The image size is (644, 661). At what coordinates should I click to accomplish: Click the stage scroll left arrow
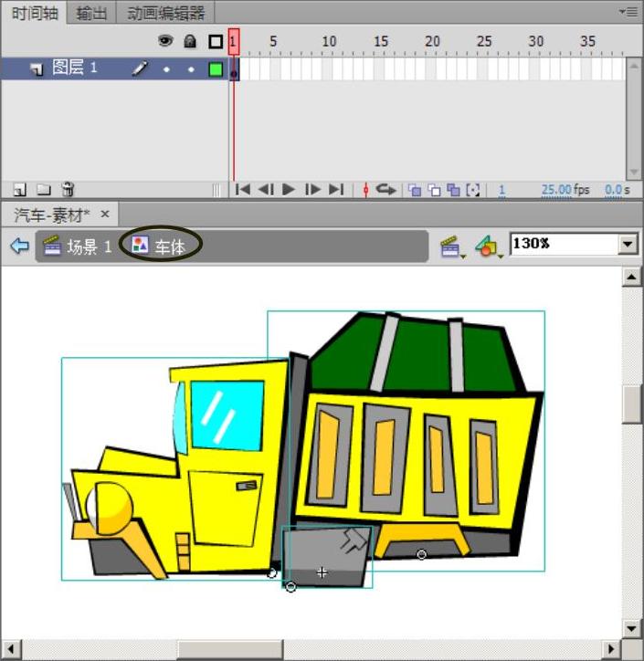(x=11, y=649)
